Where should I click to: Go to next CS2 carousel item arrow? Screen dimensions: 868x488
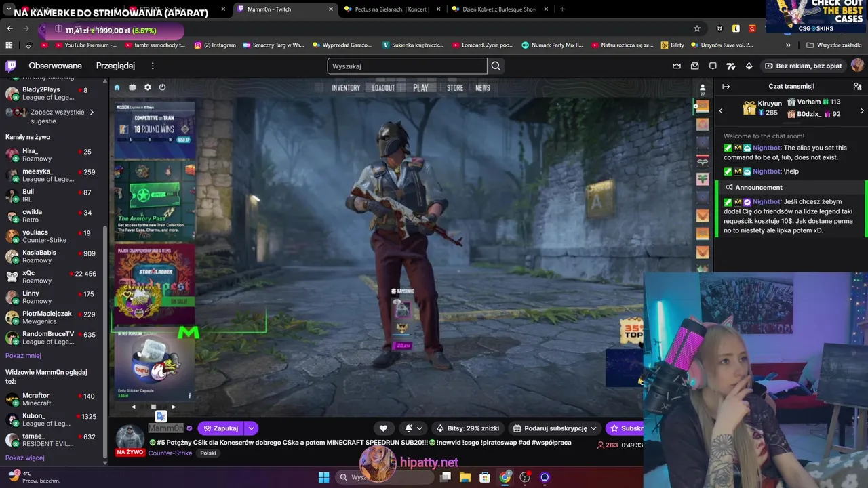(174, 407)
